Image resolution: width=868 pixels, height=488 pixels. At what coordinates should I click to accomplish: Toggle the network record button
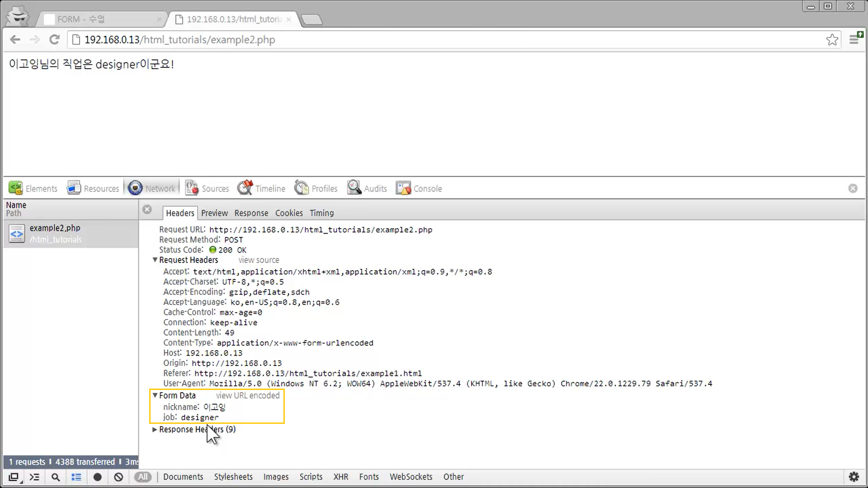(x=97, y=477)
